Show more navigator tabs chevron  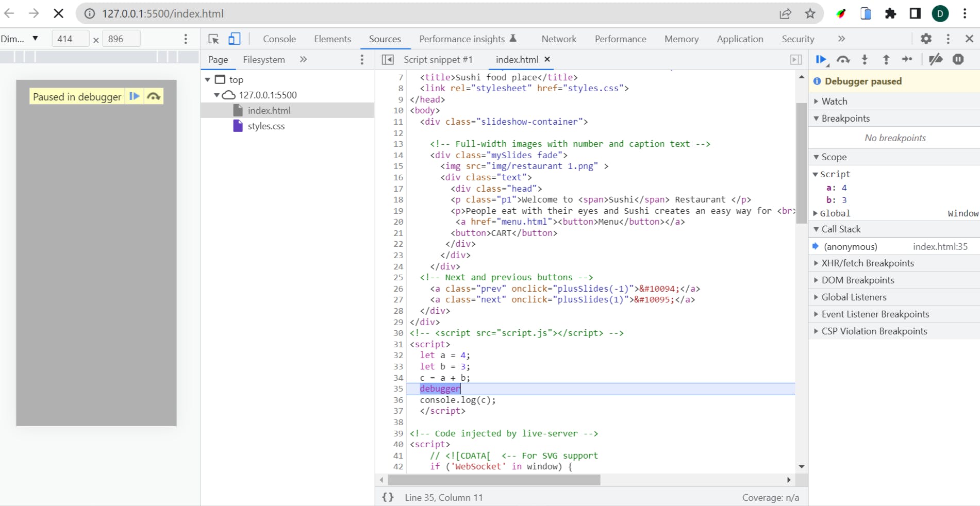[x=303, y=59]
